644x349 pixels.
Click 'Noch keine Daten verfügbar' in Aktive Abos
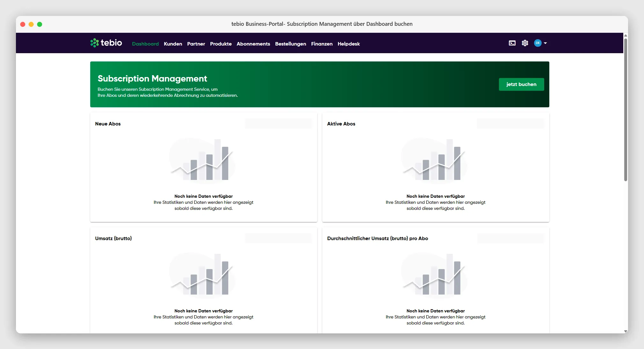pos(435,196)
